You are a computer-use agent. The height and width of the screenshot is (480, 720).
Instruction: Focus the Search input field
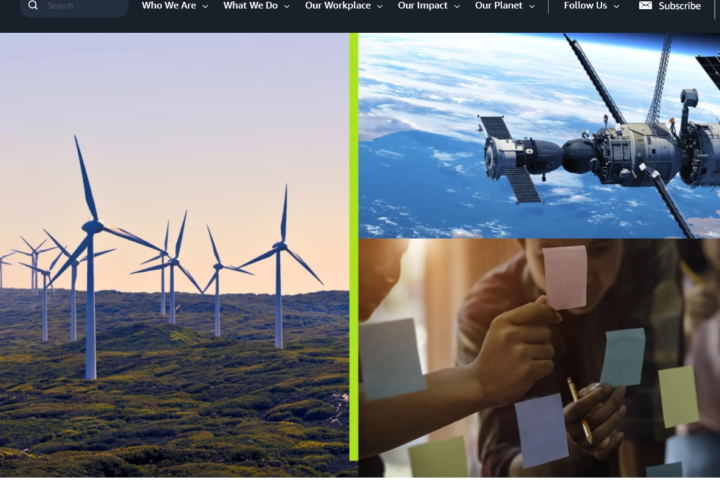tap(74, 6)
